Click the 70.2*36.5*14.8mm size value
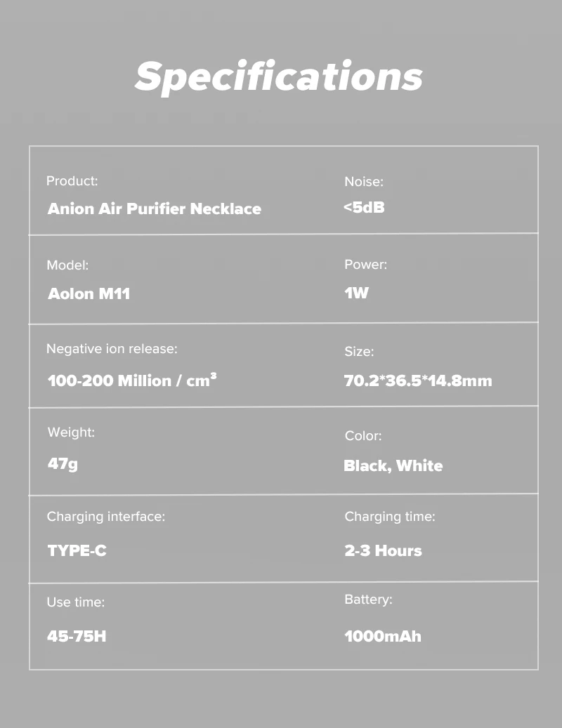This screenshot has height=728, width=562. tap(418, 380)
